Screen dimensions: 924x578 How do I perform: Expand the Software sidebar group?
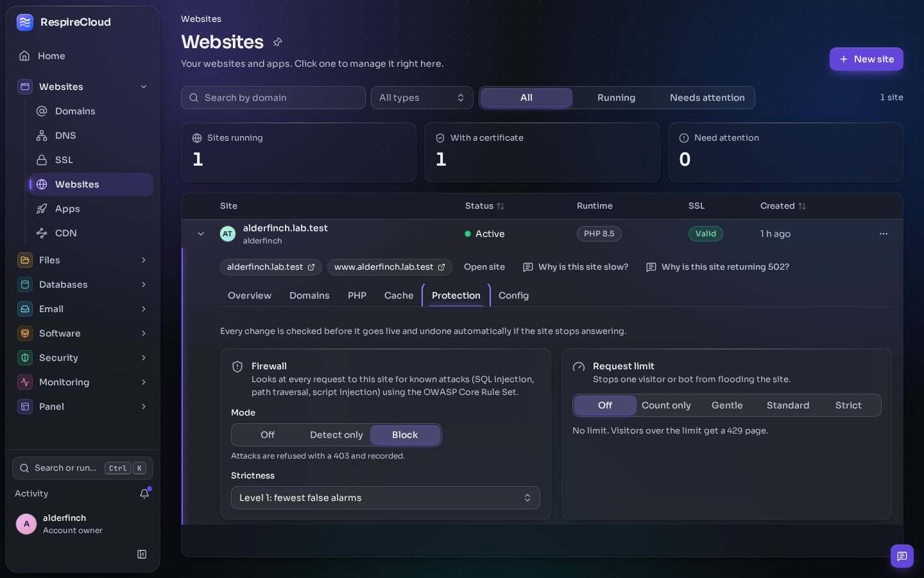(x=144, y=333)
